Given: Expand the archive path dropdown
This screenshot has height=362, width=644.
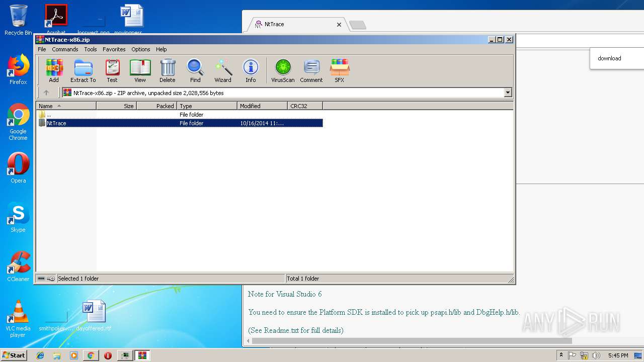Looking at the screenshot, I should tap(508, 93).
